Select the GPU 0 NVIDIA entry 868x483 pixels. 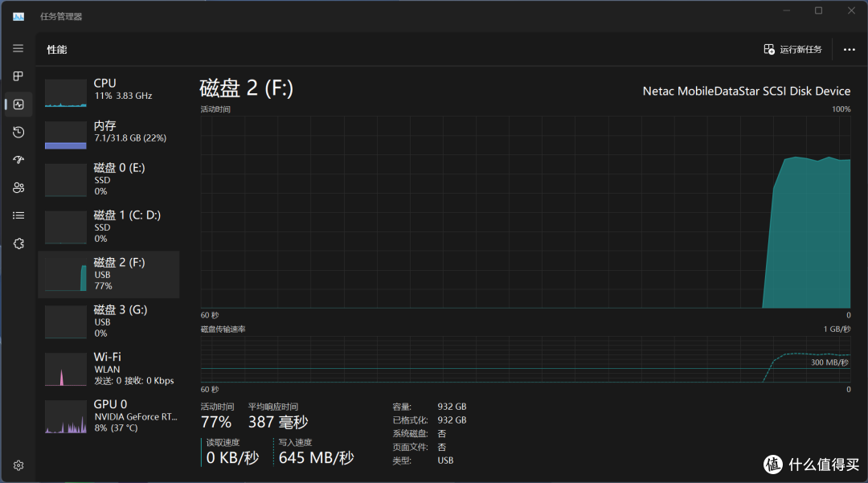pyautogui.click(x=109, y=416)
